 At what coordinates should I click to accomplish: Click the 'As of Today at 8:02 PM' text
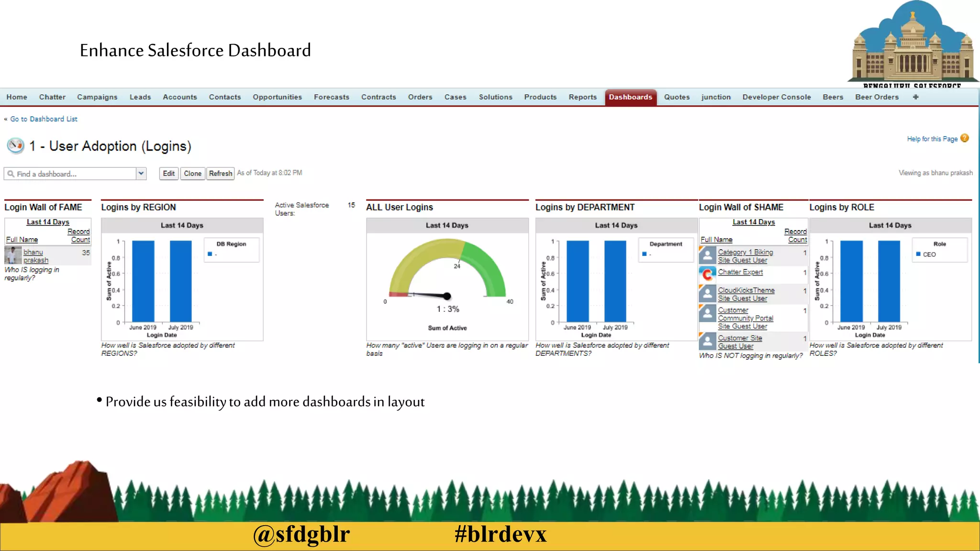click(x=269, y=173)
